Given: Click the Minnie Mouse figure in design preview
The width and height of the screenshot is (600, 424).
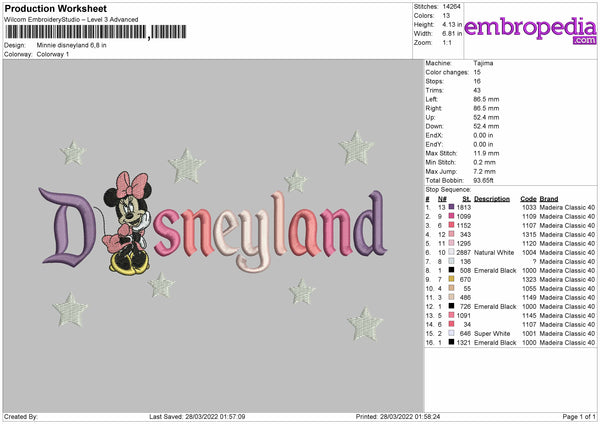Looking at the screenshot, I should [127, 223].
